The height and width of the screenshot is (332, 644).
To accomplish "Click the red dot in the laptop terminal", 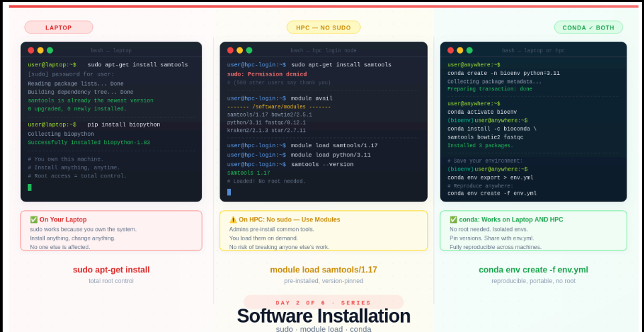I will coord(31,50).
